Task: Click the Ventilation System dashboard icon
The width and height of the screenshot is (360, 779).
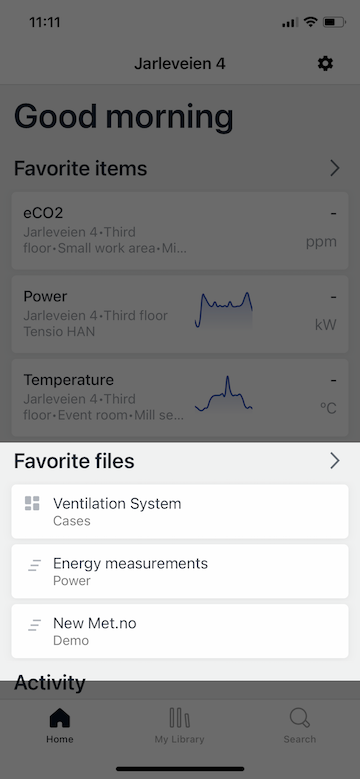Action: pyautogui.click(x=32, y=503)
